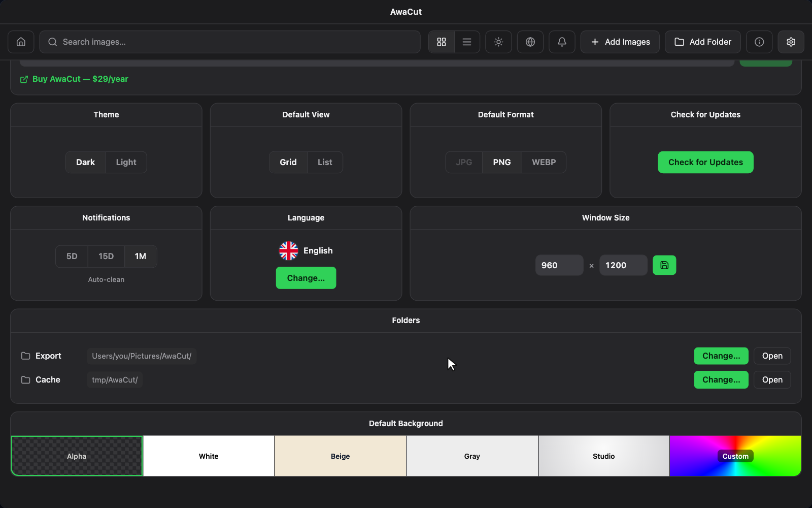
Task: Select Beige default background
Action: tap(341, 456)
